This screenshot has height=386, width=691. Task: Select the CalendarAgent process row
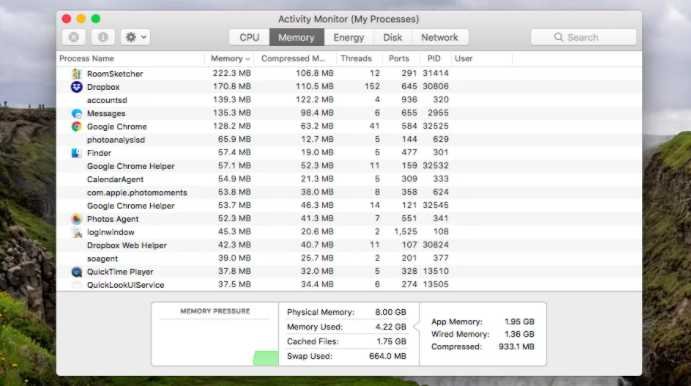[349, 179]
